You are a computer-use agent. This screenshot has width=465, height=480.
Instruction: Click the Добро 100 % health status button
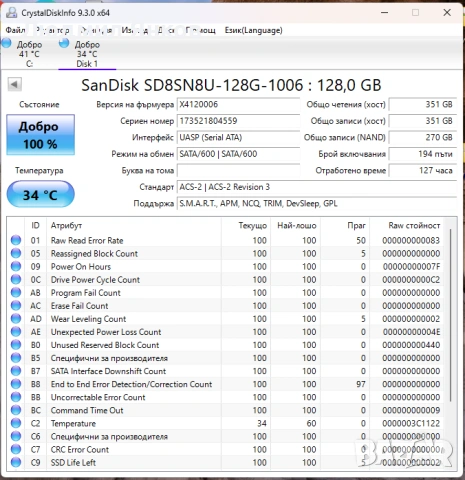click(40, 135)
